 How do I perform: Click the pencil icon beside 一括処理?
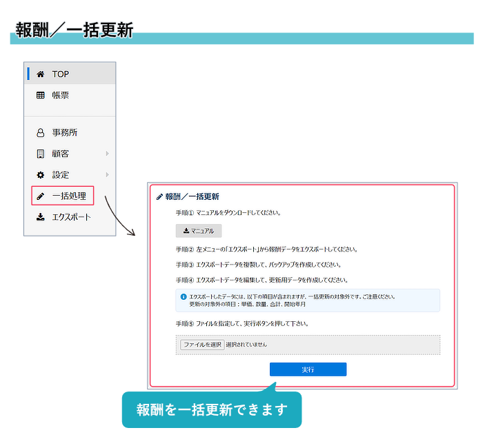(x=40, y=196)
